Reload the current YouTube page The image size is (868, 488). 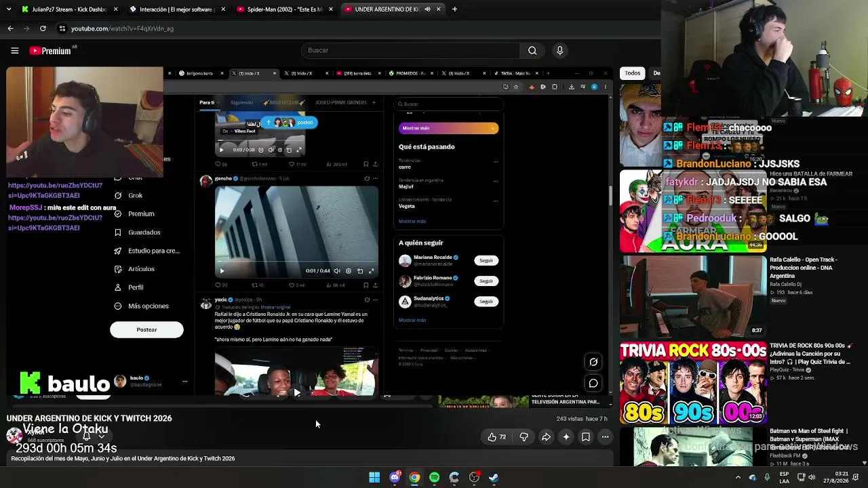pyautogui.click(x=43, y=28)
